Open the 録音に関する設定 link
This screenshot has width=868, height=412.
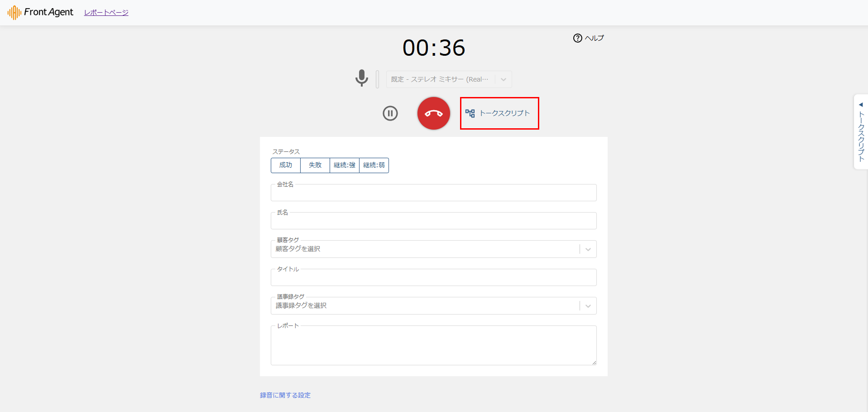coord(285,395)
